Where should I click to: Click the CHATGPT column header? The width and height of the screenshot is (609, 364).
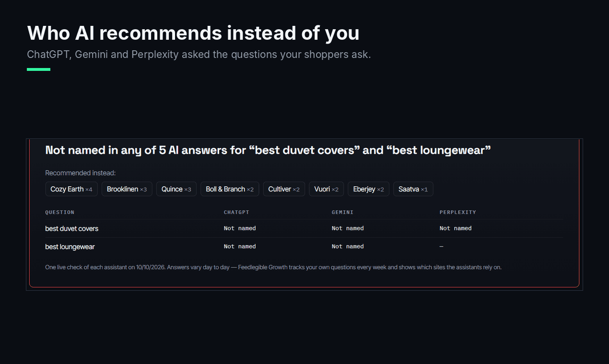point(236,212)
